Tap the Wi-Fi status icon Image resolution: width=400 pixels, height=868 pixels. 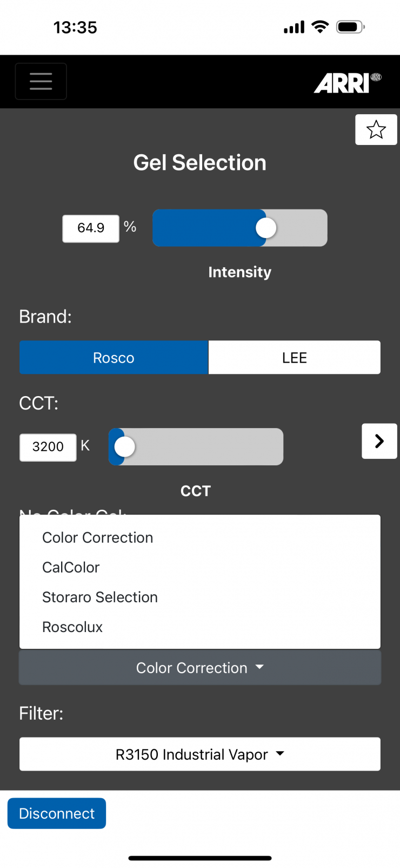(321, 27)
